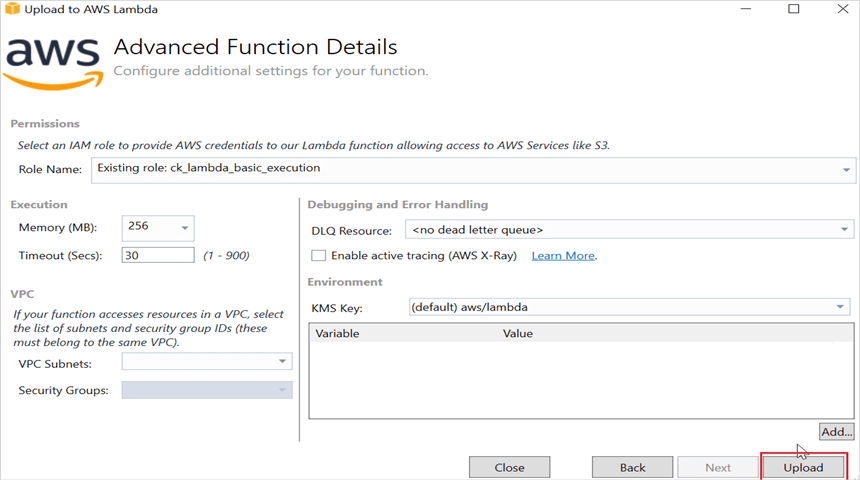Click the AWS logo icon
The height and width of the screenshot is (480, 860).
52,62
